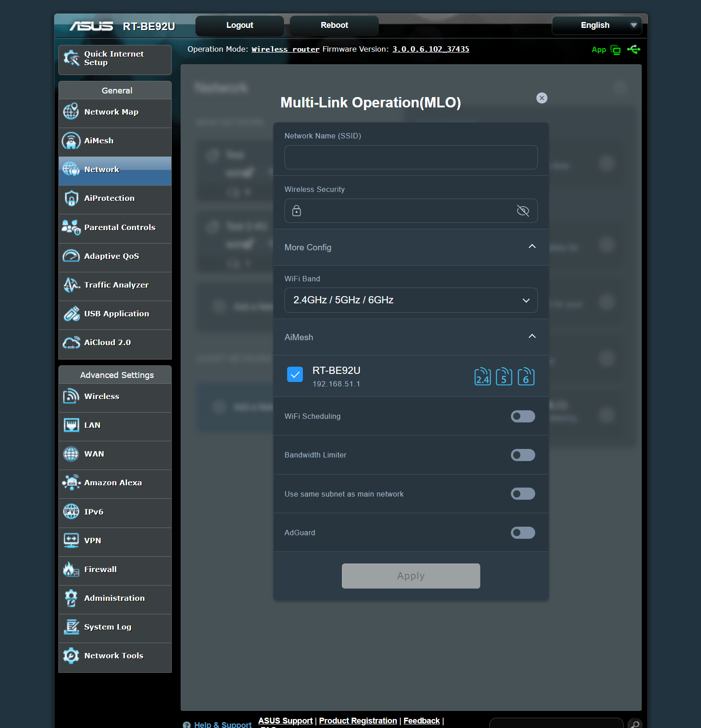Click the USB Application icon
Screen dimensions: 701x728
point(71,314)
